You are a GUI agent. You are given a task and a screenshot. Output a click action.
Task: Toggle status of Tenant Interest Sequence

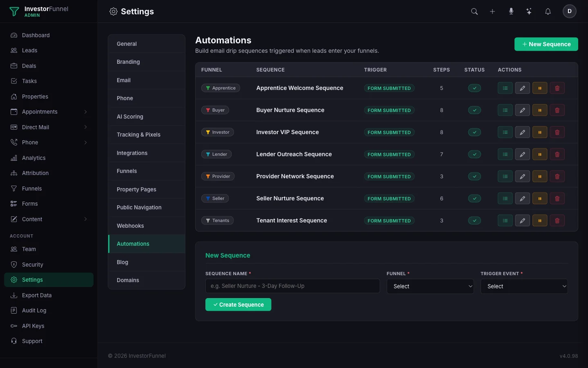(474, 221)
